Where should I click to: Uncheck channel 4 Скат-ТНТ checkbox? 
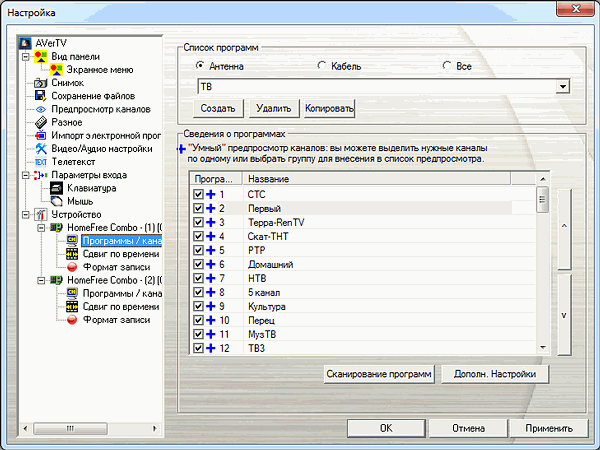198,236
